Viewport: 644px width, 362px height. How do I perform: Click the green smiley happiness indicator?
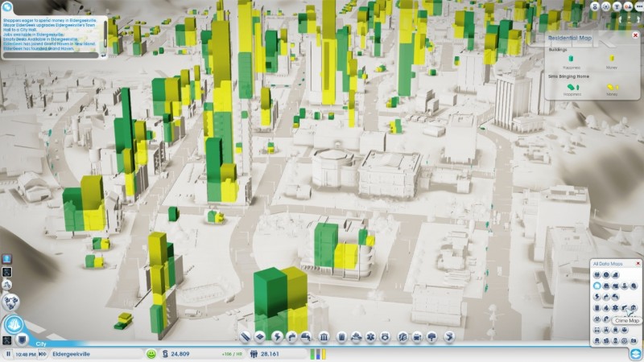point(151,354)
